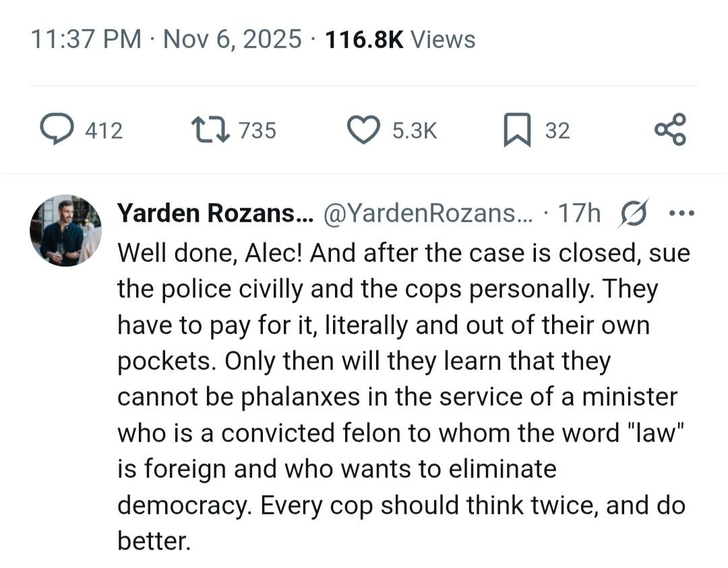Click the reply speech bubble icon
The image size is (728, 568).
[x=57, y=129]
